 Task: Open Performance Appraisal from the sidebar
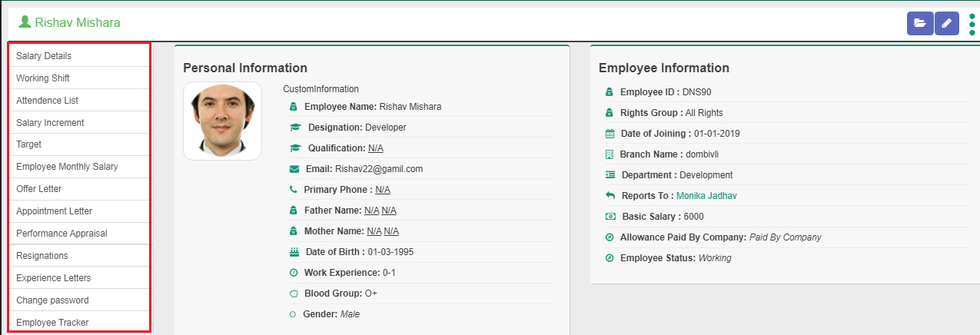coord(61,234)
